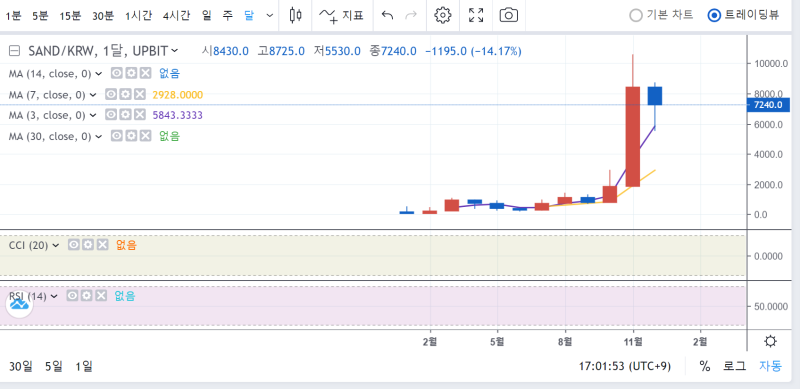
Task: Take a chart snapshot with camera icon
Action: pyautogui.click(x=509, y=15)
